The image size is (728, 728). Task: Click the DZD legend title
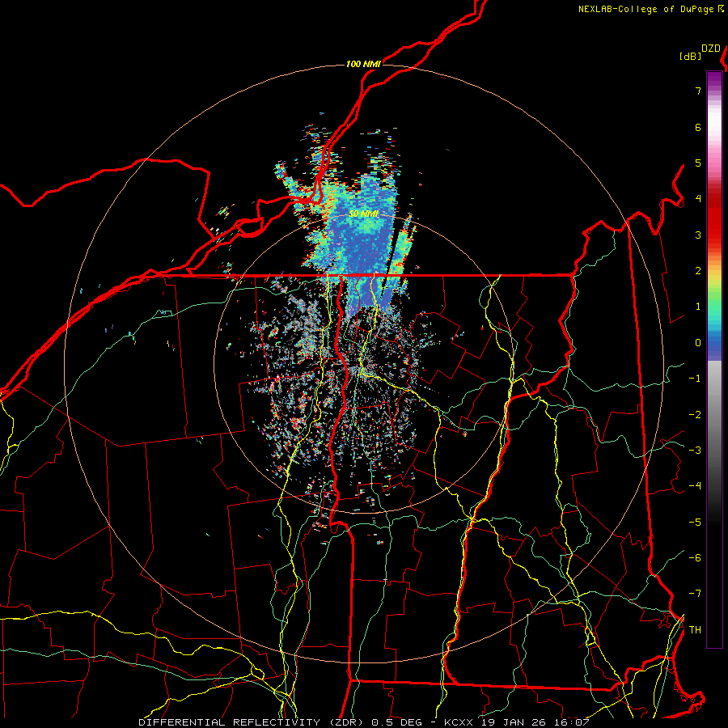[711, 49]
